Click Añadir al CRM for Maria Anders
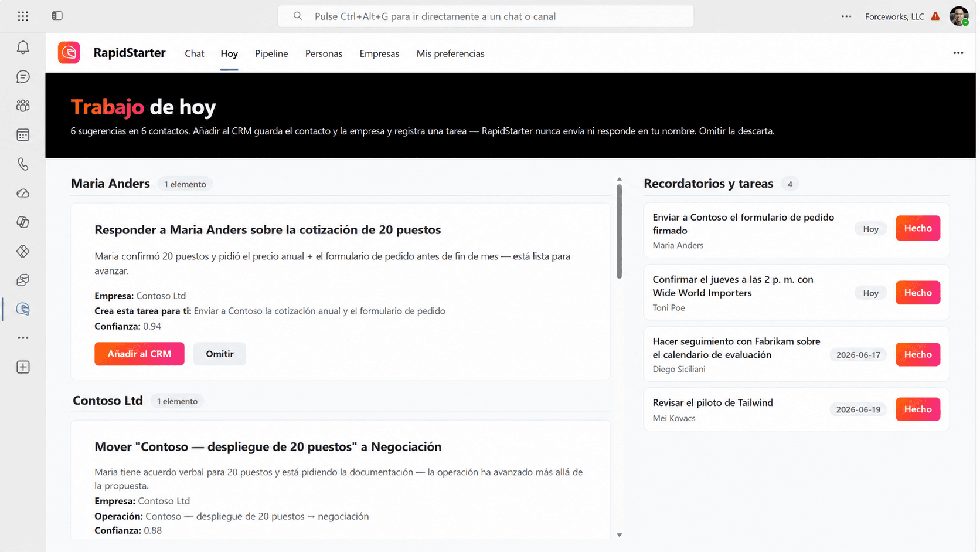980x552 pixels. point(139,354)
